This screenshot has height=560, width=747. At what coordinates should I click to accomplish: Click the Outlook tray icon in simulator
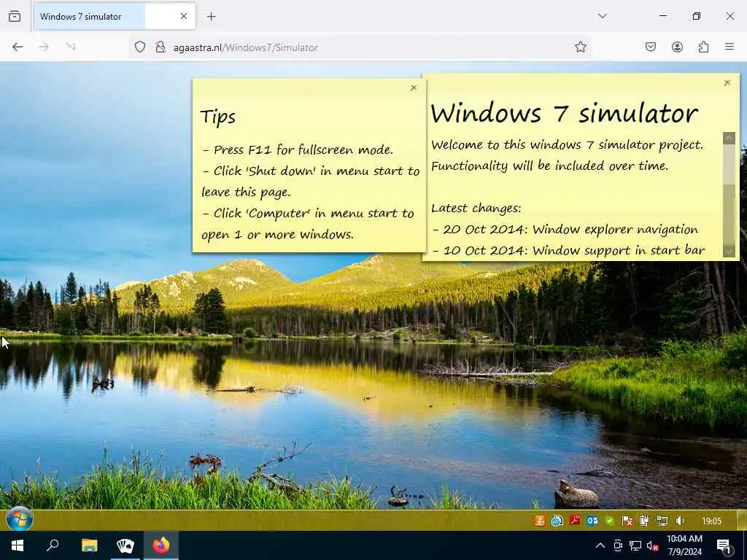point(592,521)
